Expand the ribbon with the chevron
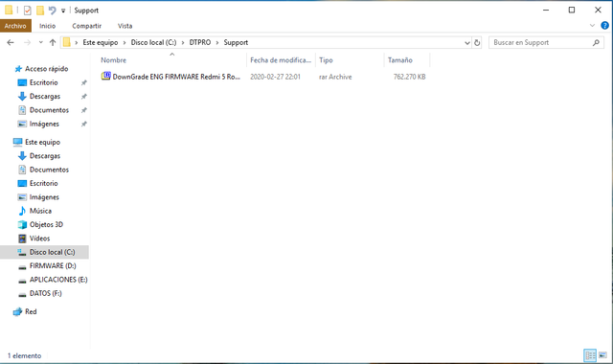Image resolution: width=613 pixels, height=364 pixels. click(x=592, y=26)
